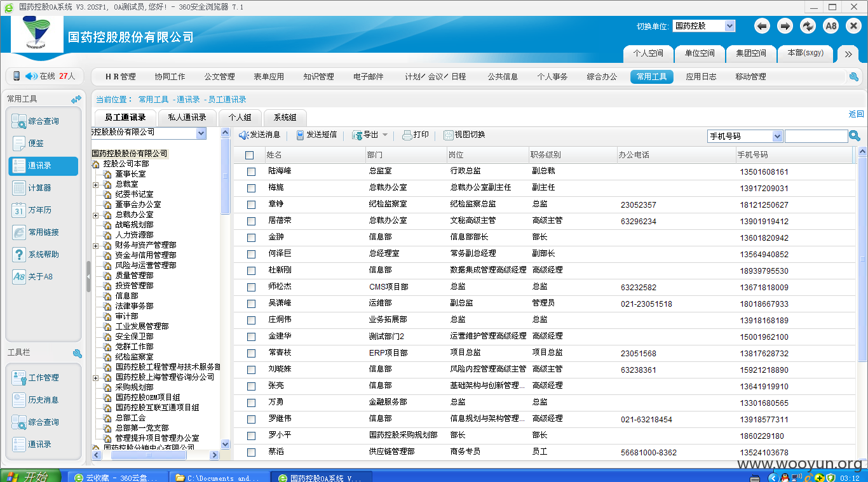The width and height of the screenshot is (868, 482).
Task: Click the 发送消息 speaker toolbar item
Action: 259,135
